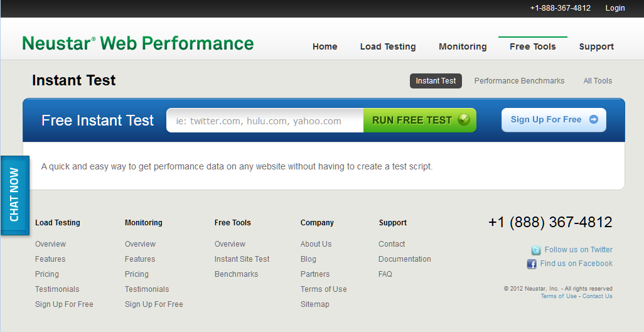This screenshot has height=332, width=644.
Task: Open Contact under Support footer
Action: [x=392, y=244]
